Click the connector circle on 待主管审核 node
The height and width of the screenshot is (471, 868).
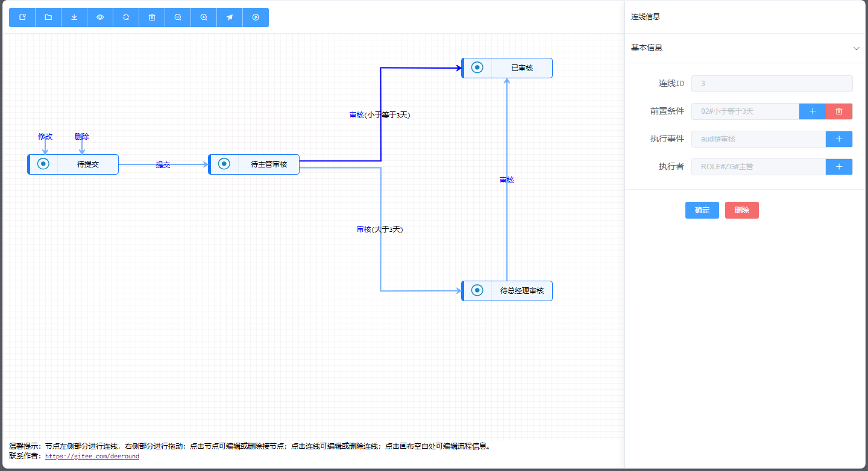pos(224,164)
